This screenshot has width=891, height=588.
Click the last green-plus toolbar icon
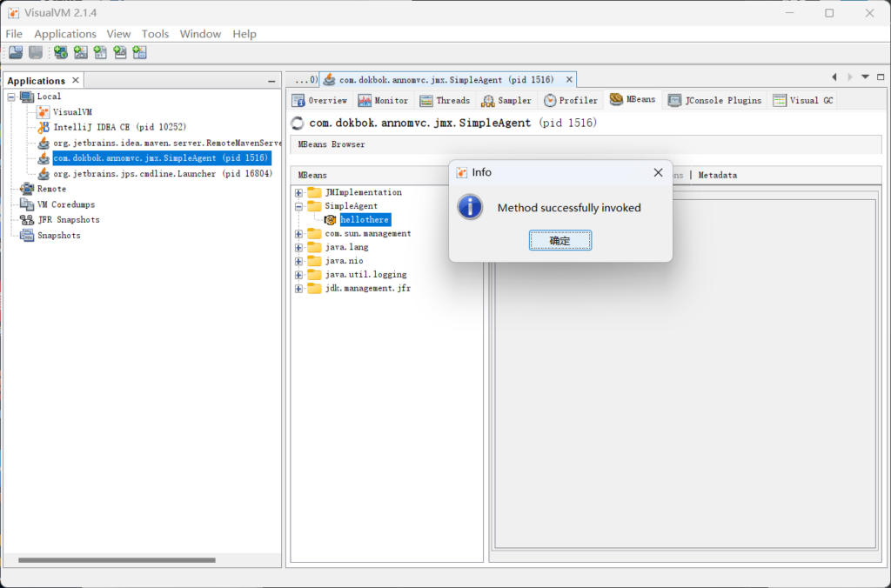140,53
